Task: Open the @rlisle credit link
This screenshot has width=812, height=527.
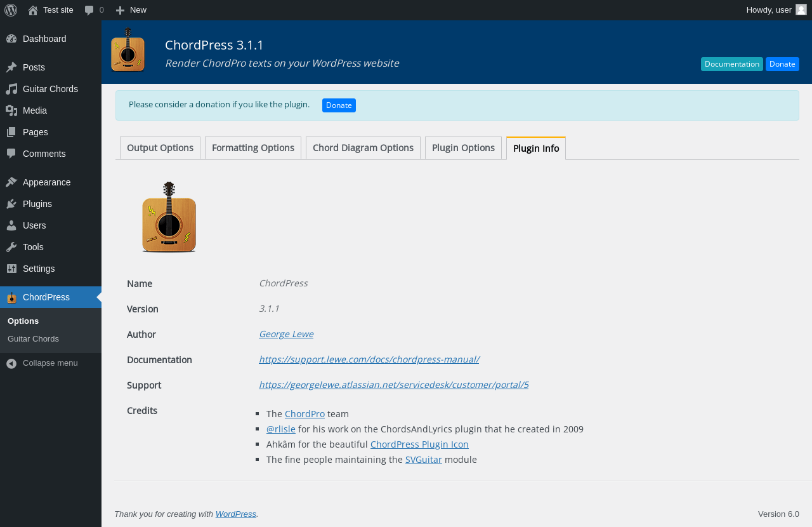Action: click(x=281, y=429)
